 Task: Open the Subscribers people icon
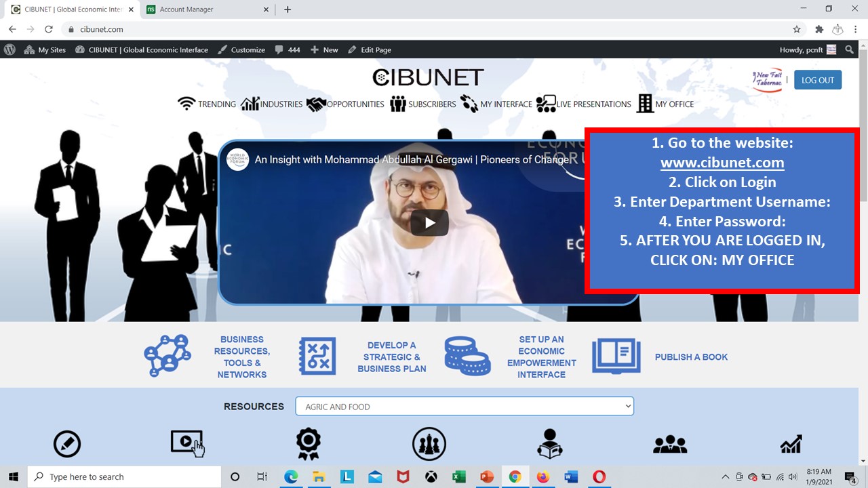point(397,104)
